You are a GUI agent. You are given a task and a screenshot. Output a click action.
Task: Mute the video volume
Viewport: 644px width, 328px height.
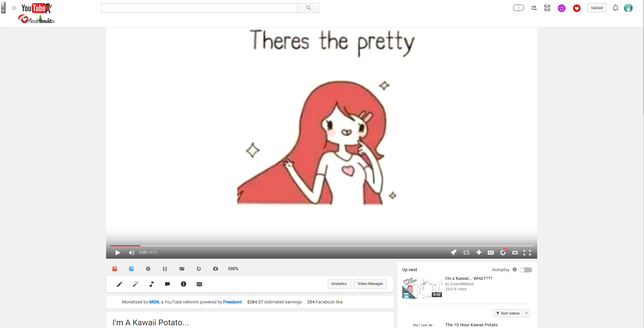131,253
